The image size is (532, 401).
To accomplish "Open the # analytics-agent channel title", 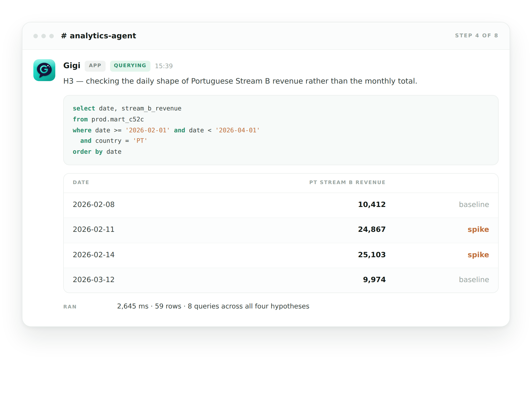I will click(99, 36).
